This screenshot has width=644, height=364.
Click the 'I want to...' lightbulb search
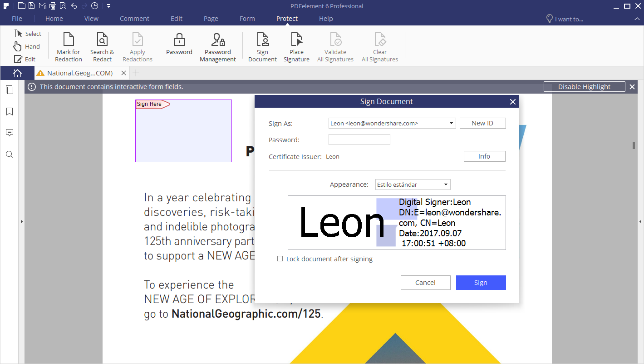tap(565, 19)
